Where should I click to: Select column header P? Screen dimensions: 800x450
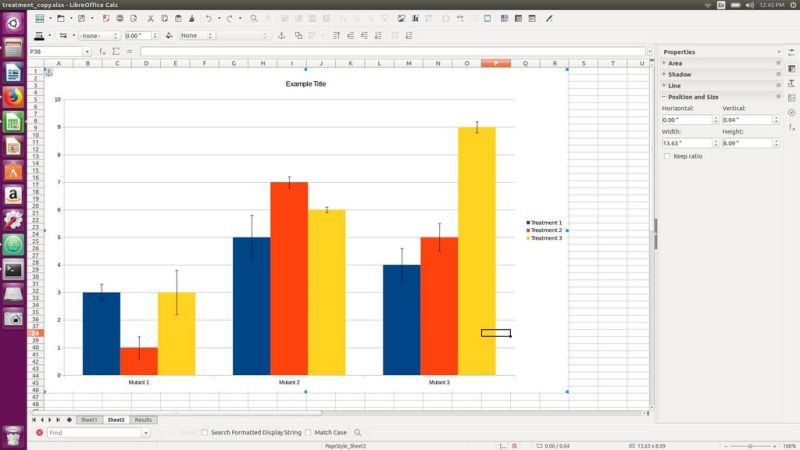tap(496, 63)
